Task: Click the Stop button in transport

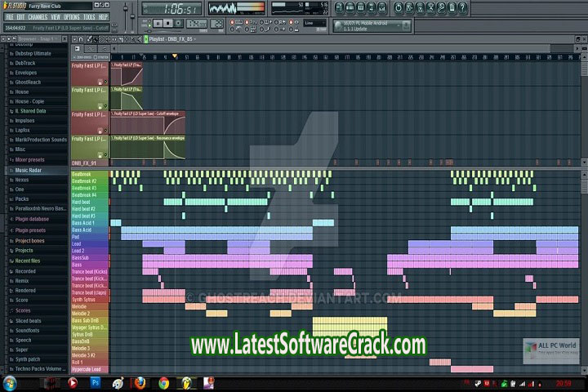Action: click(x=168, y=24)
